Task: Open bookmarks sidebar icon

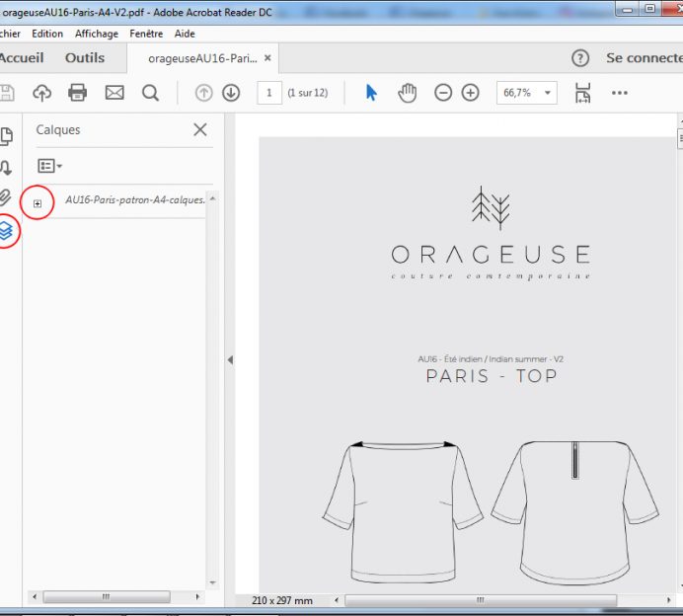Action: pyautogui.click(x=5, y=167)
